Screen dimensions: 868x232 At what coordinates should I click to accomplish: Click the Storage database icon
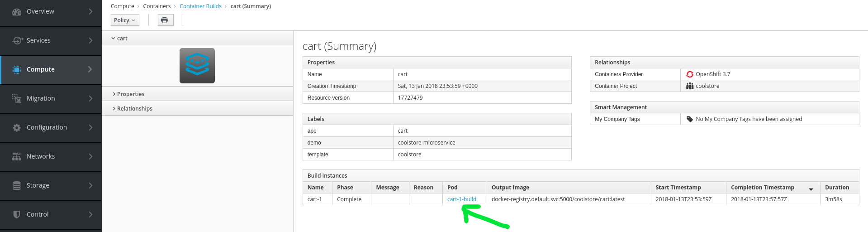pyautogui.click(x=17, y=185)
